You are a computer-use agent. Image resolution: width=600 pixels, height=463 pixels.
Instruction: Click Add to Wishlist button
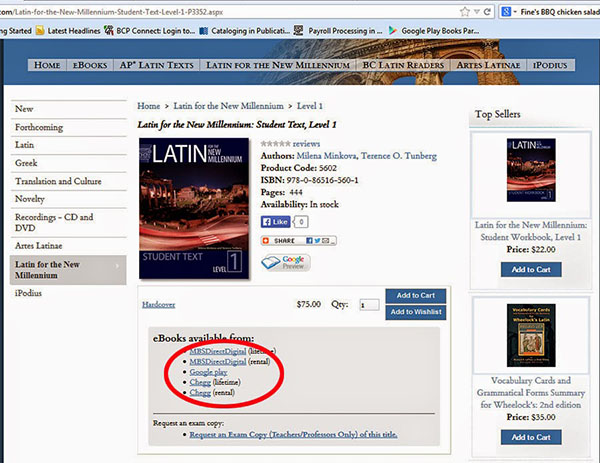[x=416, y=312]
